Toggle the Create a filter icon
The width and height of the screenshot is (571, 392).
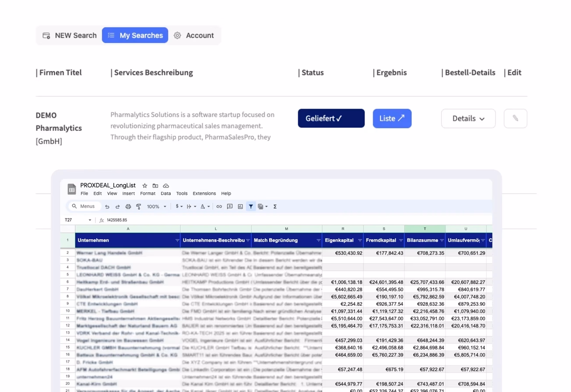coord(251,206)
